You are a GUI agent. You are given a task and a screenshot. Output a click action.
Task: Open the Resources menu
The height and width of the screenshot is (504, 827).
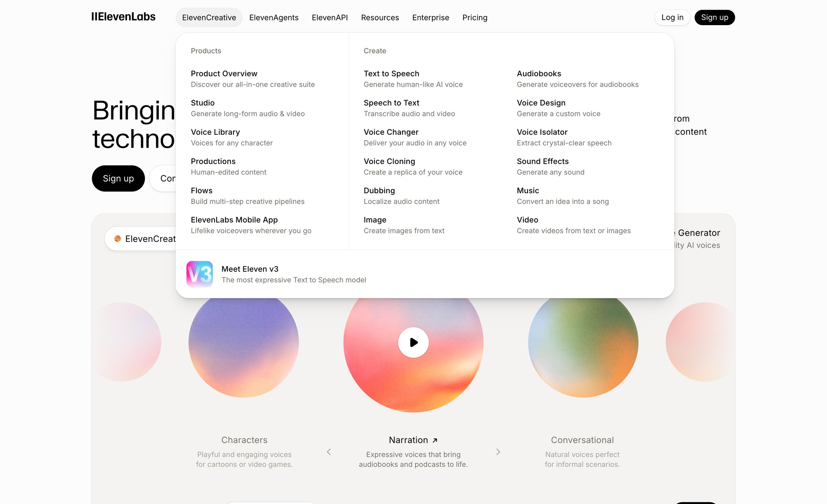[380, 17]
